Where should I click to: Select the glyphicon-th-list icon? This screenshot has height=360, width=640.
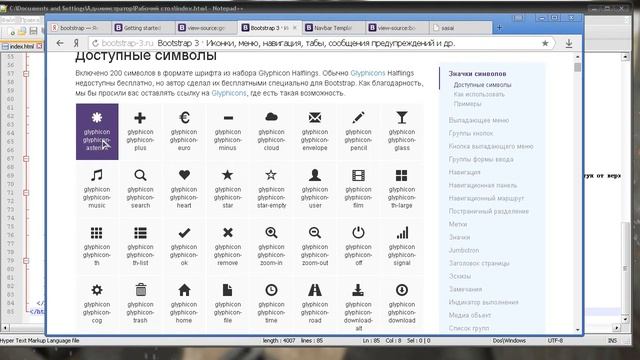point(140,233)
